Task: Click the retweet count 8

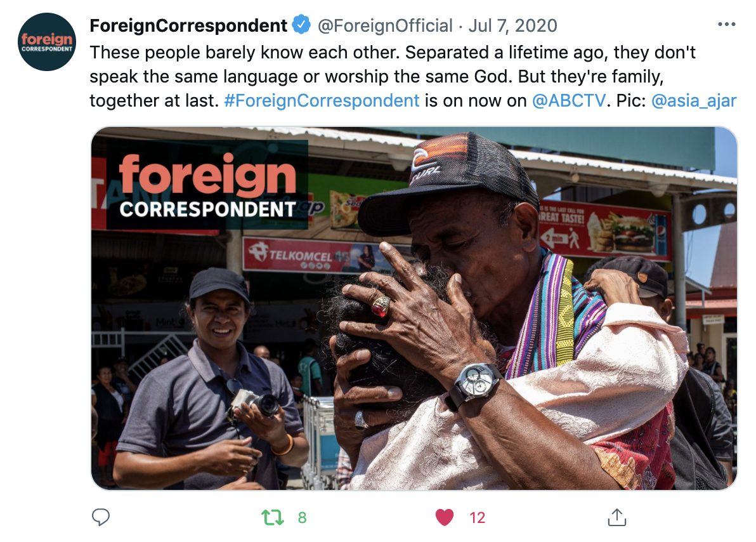Action: pyautogui.click(x=303, y=517)
